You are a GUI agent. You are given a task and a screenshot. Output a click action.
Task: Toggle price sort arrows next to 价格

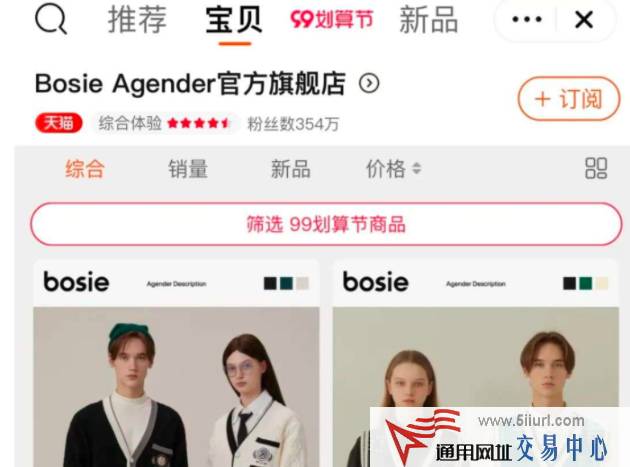tap(417, 168)
